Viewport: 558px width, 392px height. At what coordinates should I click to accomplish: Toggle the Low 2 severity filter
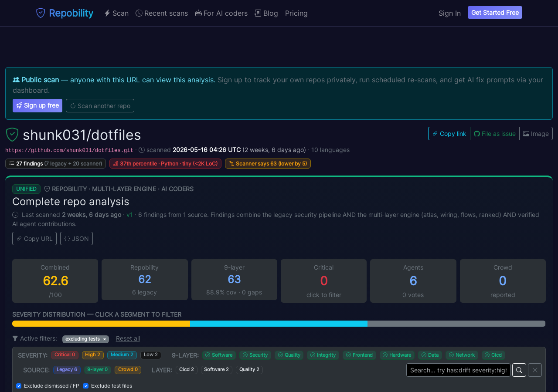151,355
